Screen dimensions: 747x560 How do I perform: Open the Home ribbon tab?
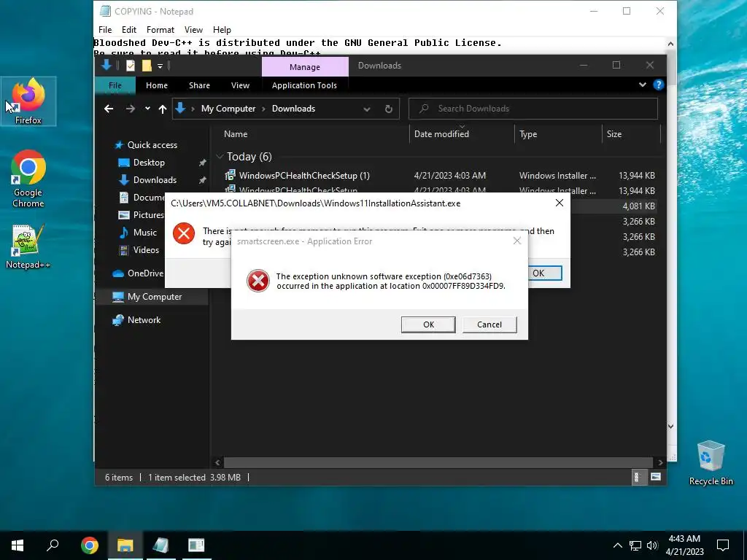pyautogui.click(x=157, y=85)
